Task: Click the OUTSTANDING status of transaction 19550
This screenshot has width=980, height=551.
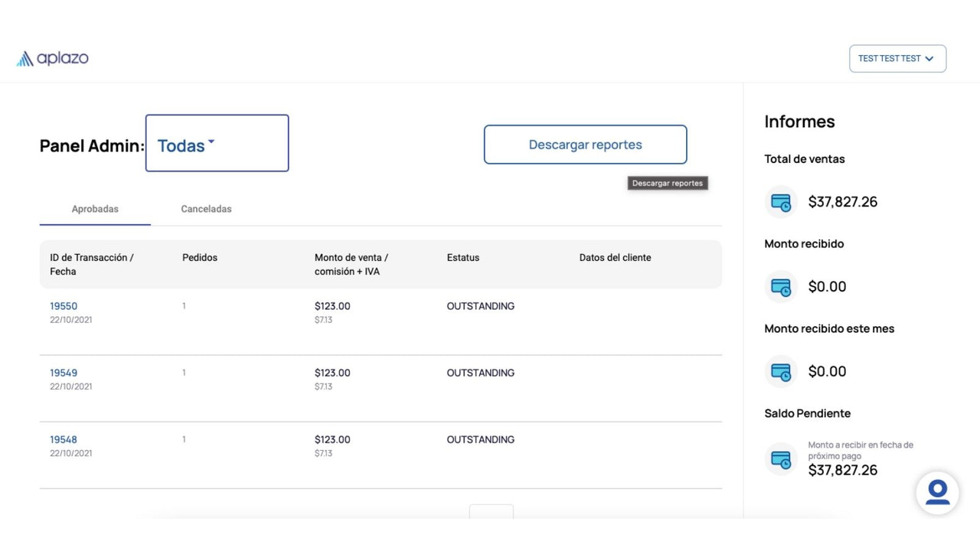Action: pos(480,305)
